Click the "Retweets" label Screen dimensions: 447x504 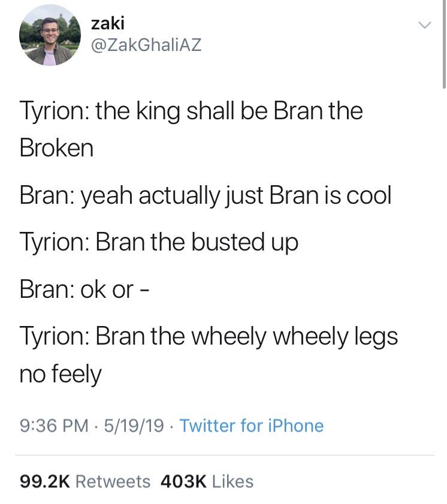pos(113,481)
